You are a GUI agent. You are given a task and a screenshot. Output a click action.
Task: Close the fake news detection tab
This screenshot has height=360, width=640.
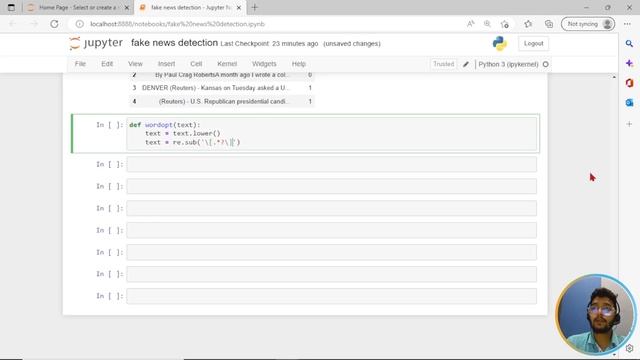pyautogui.click(x=239, y=7)
